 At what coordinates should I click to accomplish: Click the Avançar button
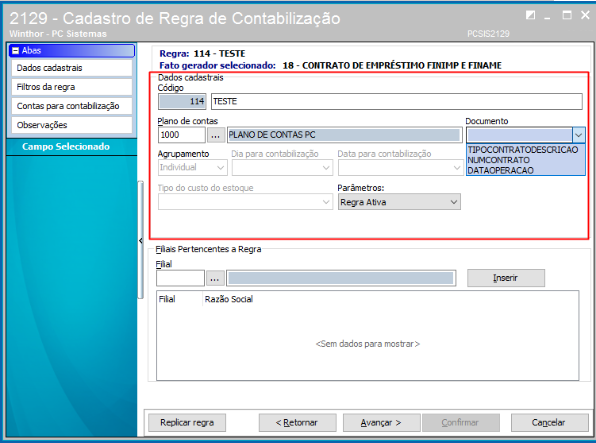(x=381, y=422)
